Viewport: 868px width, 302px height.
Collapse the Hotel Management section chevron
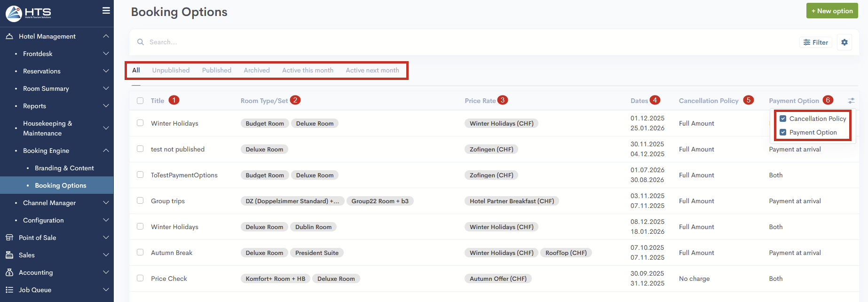tap(106, 36)
